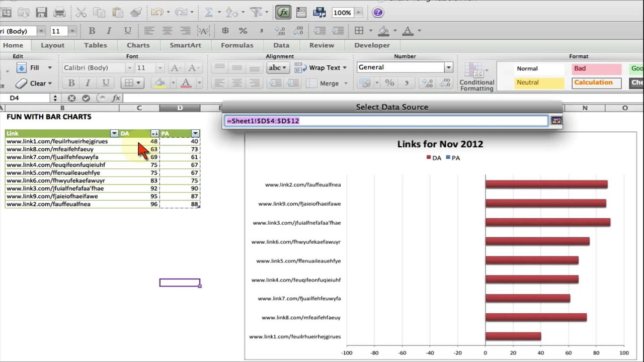Click the Borders grid icon in formatting toolbar
Screen dimensions: 644x362
(x=359, y=31)
